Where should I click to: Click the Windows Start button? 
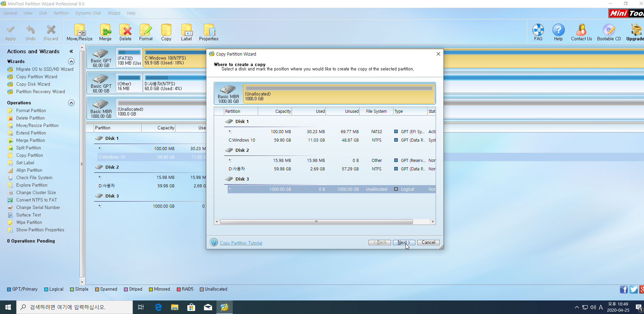coord(8,307)
